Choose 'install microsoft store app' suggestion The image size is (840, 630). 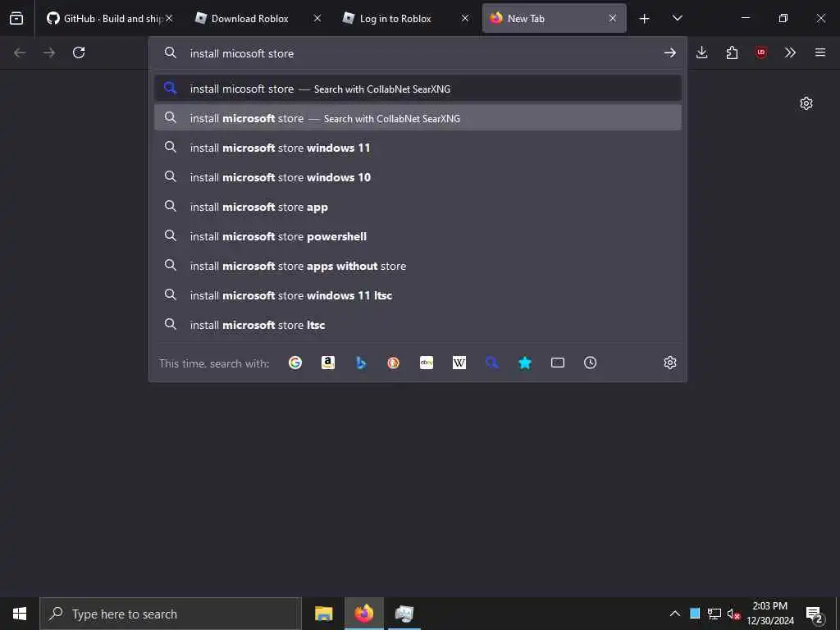click(x=418, y=206)
